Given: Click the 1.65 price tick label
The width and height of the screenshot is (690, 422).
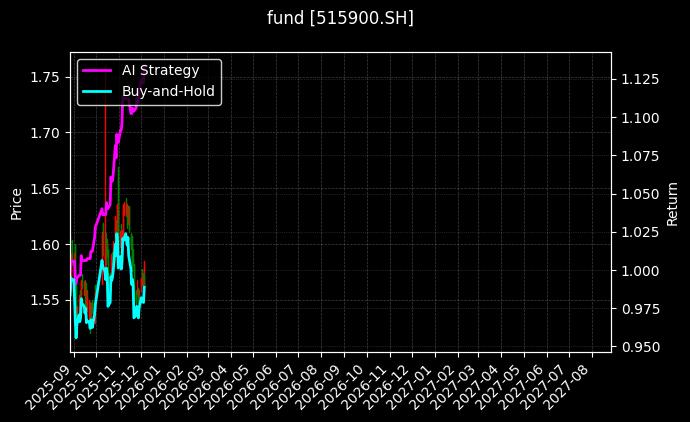Looking at the screenshot, I should click(x=44, y=189).
